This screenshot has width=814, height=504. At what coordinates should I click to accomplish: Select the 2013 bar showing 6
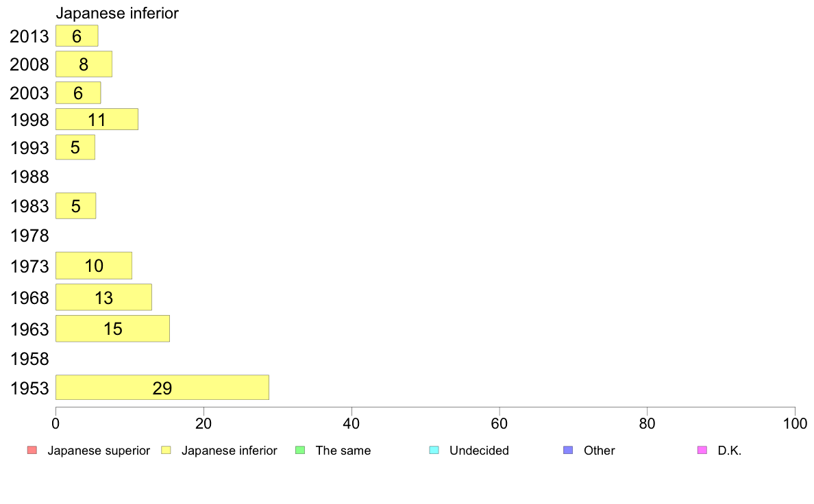coord(77,36)
